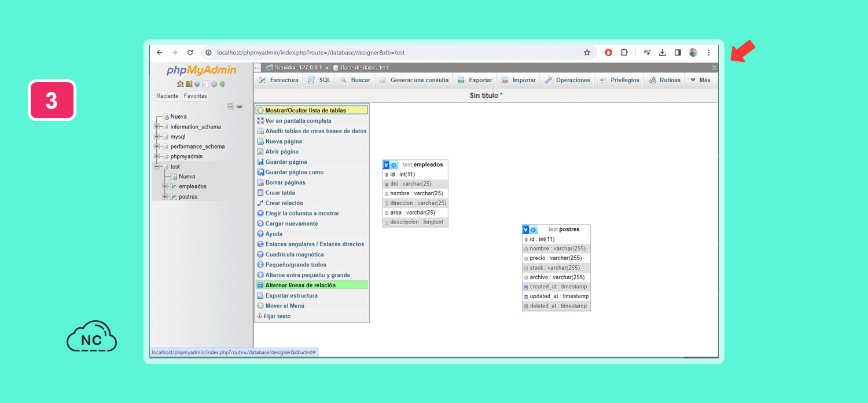
Task: Click Crear relación in designer menu
Action: click(311, 203)
